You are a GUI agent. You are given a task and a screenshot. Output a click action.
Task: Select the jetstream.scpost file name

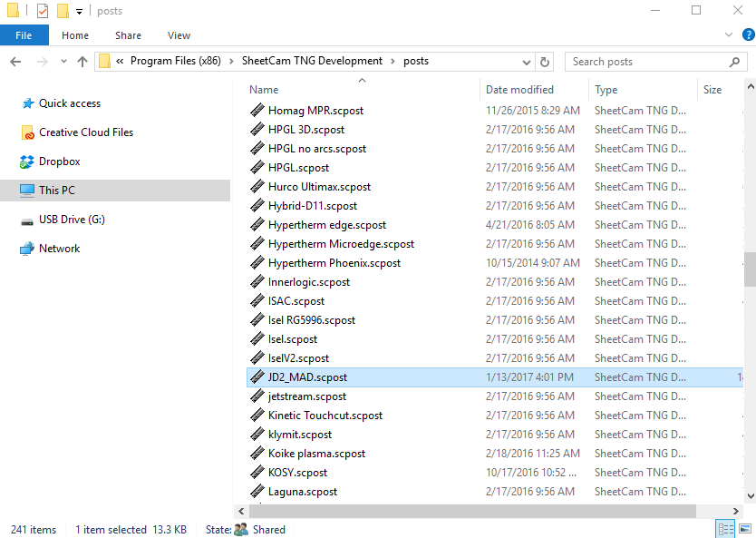[307, 396]
